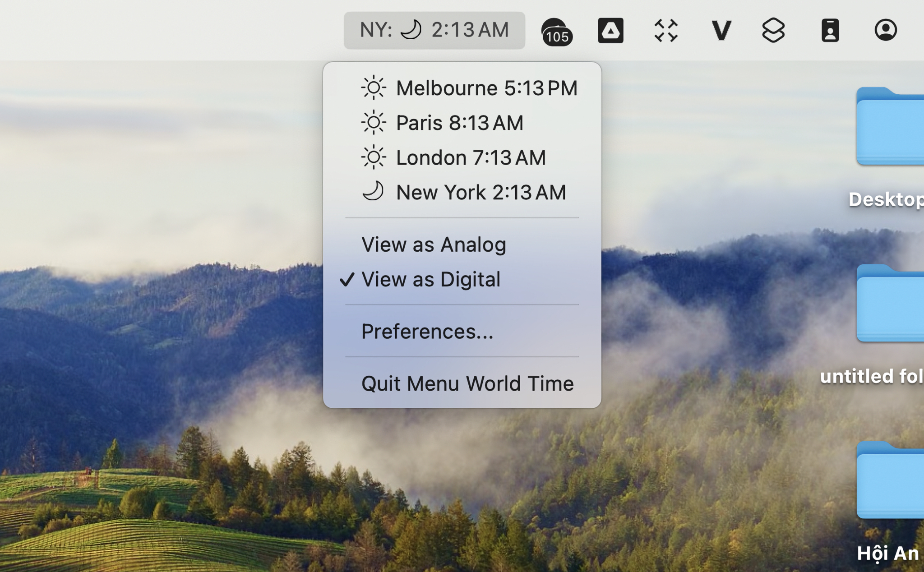Image resolution: width=924 pixels, height=572 pixels.
Task: Click the four-arrows capture icon in menu bar
Action: tap(666, 31)
